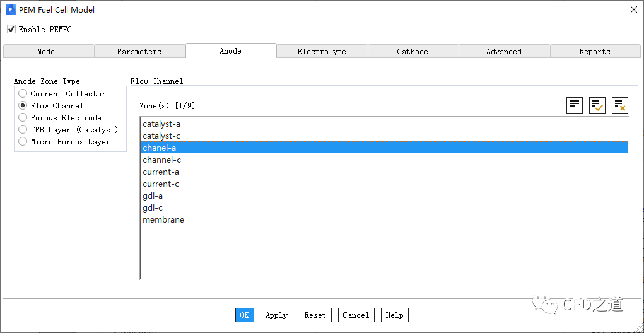
Task: Click the Fluent app icon in the title bar
Action: pyautogui.click(x=10, y=9)
